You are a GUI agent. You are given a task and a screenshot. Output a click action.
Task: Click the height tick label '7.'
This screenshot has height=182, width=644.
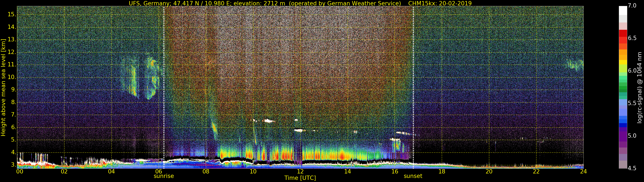(x=14, y=115)
